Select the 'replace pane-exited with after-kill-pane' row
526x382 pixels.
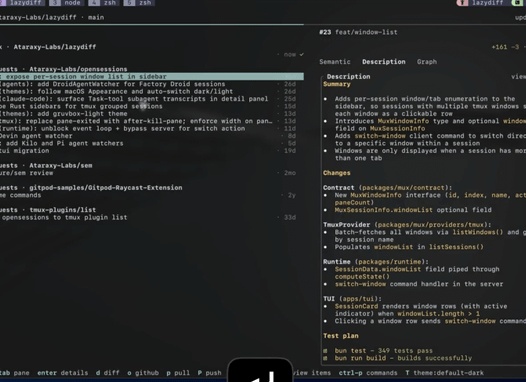pyautogui.click(x=152, y=121)
